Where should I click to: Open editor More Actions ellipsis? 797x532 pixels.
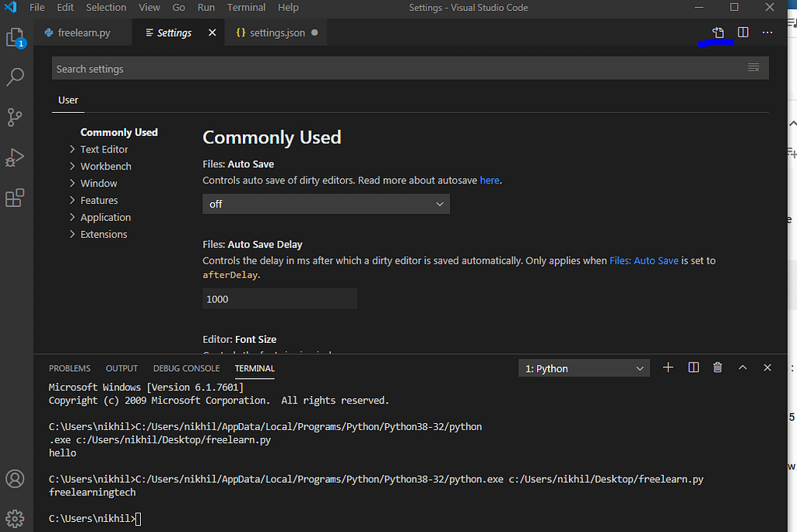(x=767, y=33)
